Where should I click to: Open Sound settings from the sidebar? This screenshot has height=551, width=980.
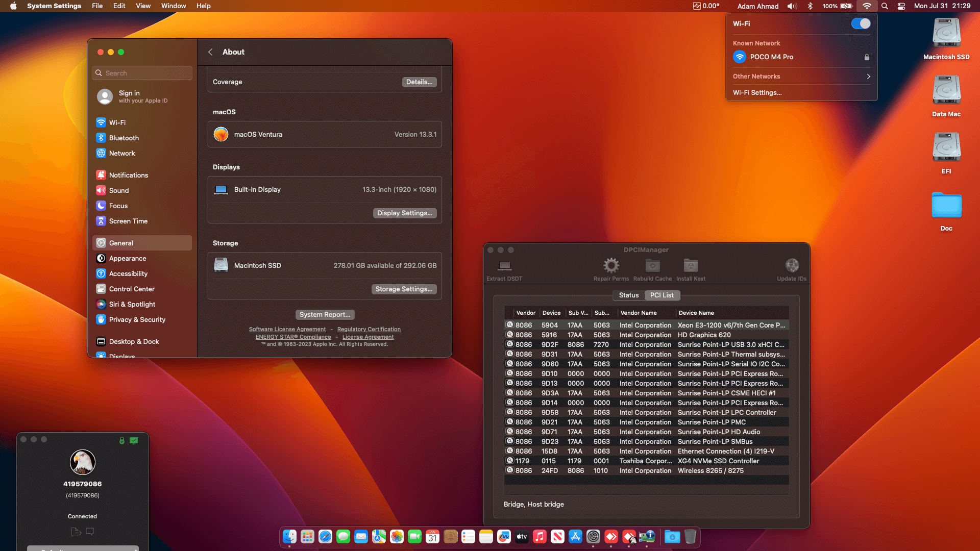(x=118, y=190)
